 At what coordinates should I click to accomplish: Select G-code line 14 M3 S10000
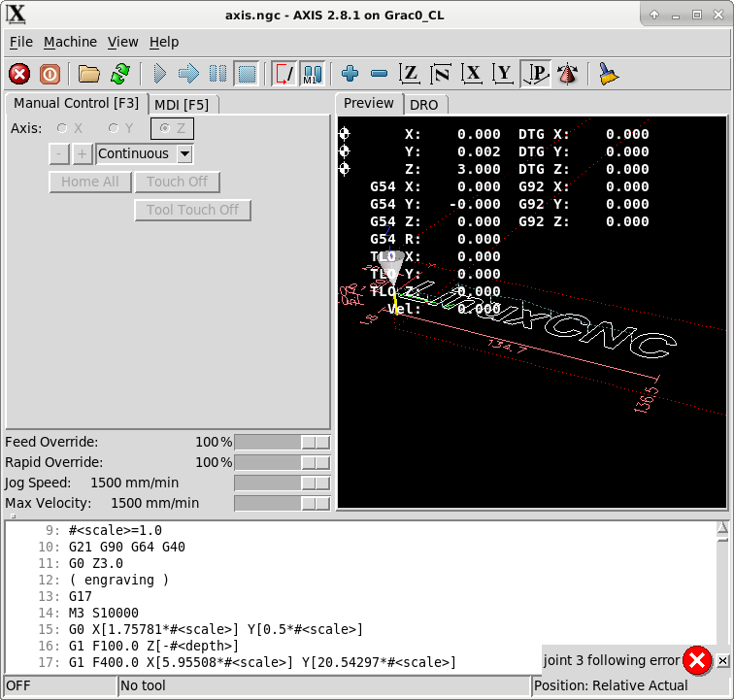click(104, 613)
